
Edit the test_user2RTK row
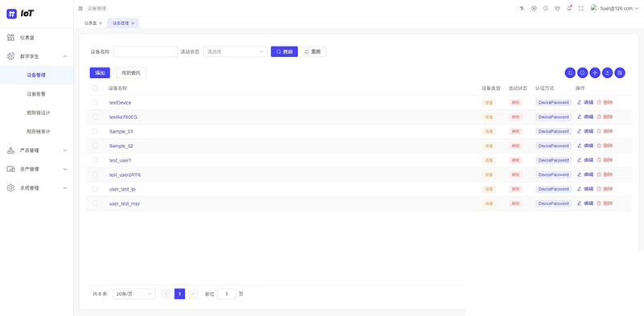pos(585,174)
